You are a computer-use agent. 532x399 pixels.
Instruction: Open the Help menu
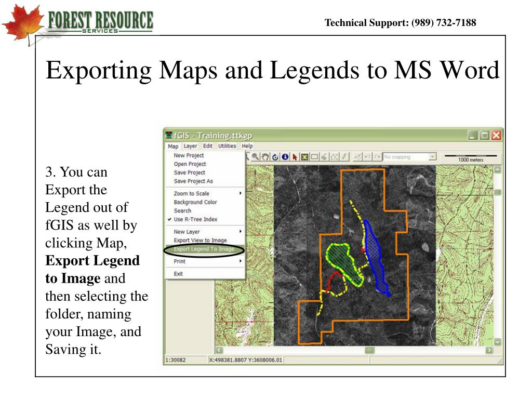point(247,146)
